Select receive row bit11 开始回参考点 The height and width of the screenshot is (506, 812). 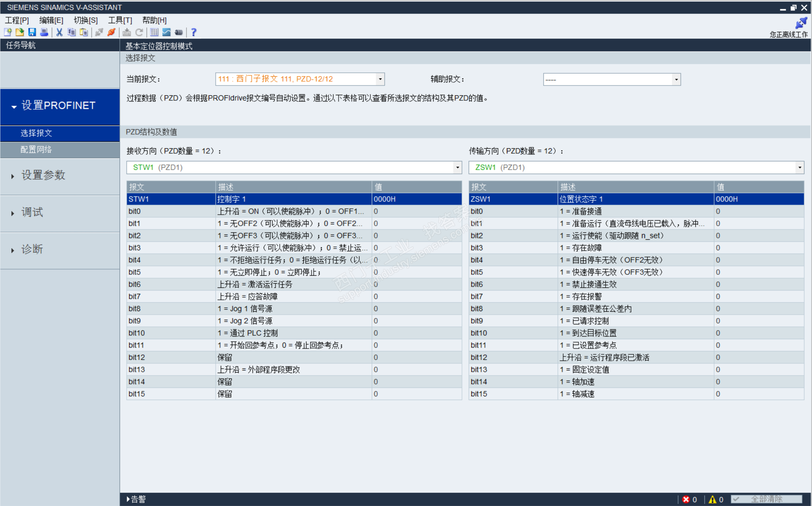[294, 346]
